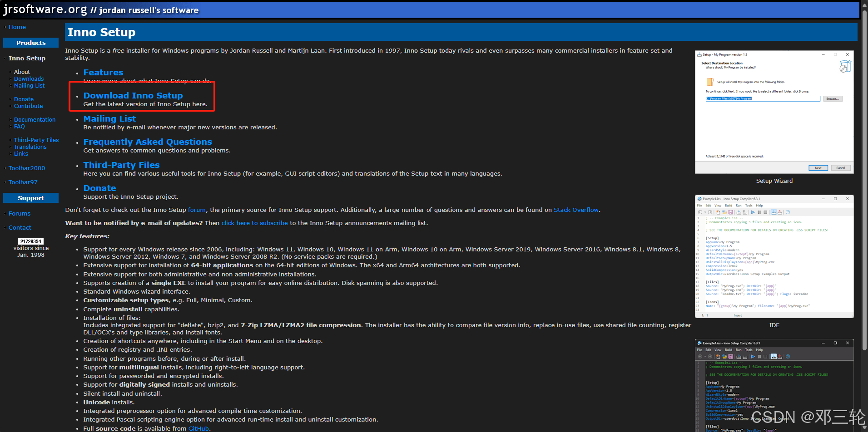Open Third-Party Files in the sidebar
Viewport: 868px width, 432px height.
coord(36,140)
